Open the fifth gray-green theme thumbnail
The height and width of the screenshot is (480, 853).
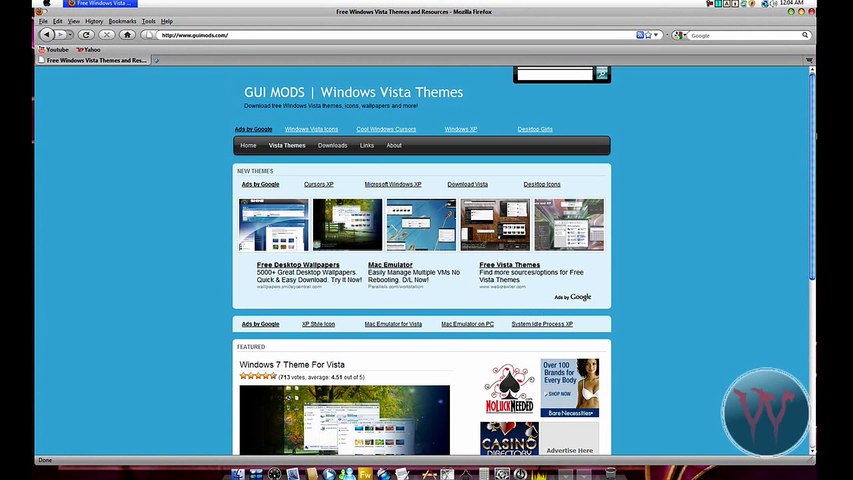coord(569,225)
